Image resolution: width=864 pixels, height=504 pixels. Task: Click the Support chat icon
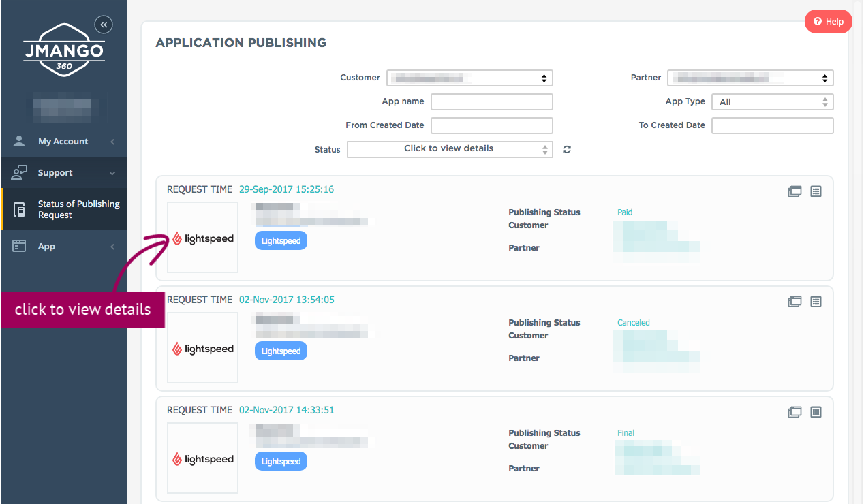click(x=19, y=172)
